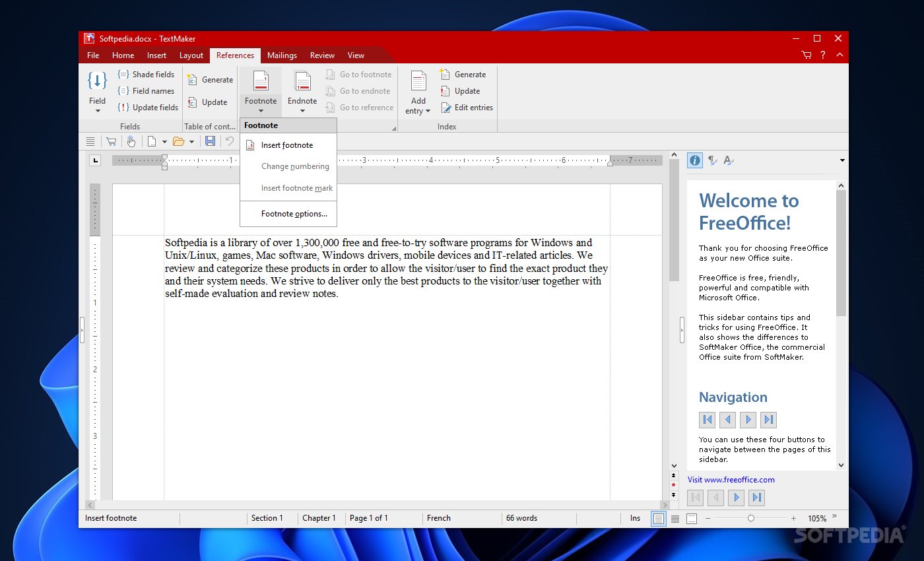The image size is (924, 561).
Task: Switch to the Home ribbon tab
Action: [x=123, y=55]
